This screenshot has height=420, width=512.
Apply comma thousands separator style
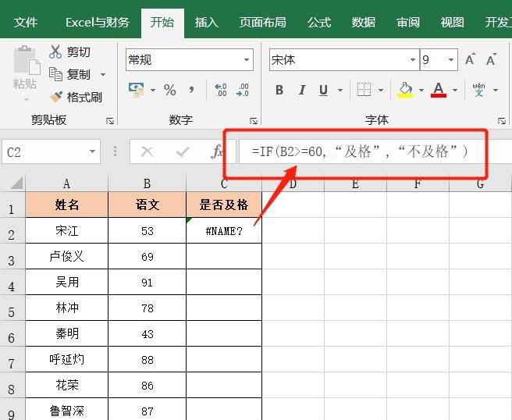point(191,89)
